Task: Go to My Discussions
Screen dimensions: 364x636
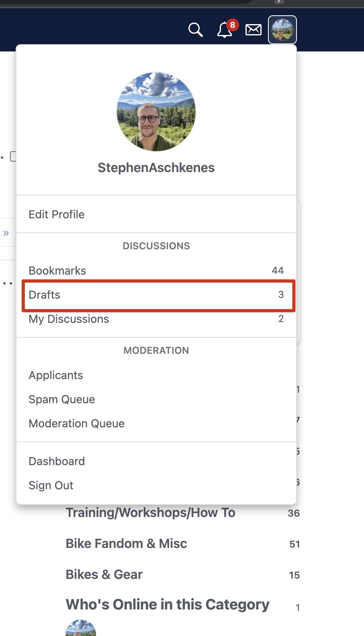Action: (156, 319)
